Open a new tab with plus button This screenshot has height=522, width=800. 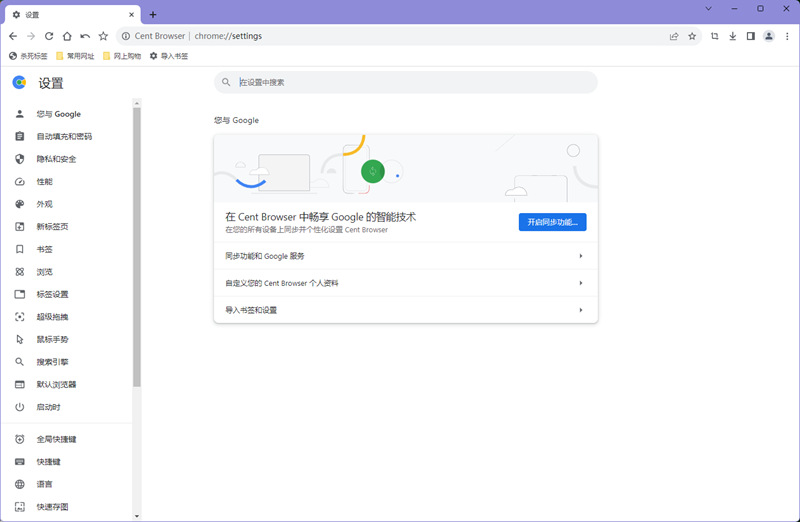(x=153, y=15)
